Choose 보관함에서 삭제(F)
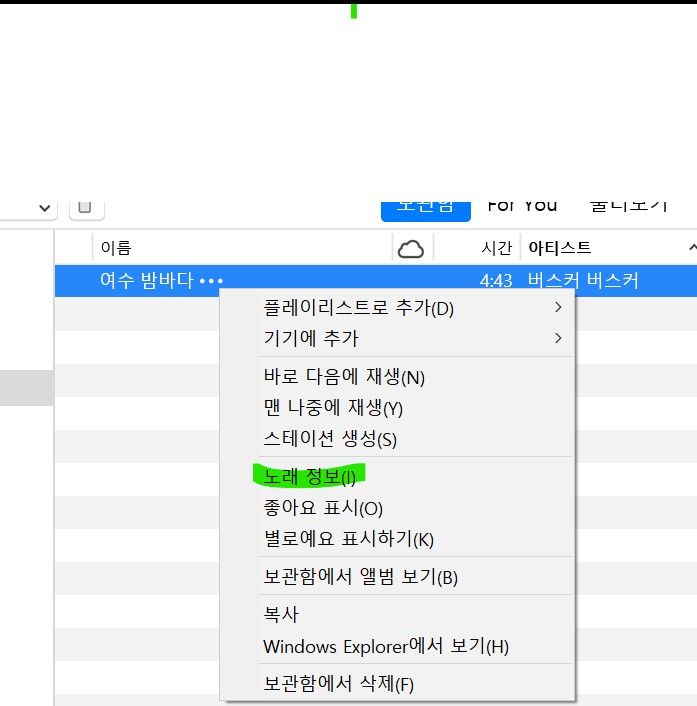697x706 pixels. click(x=397, y=683)
